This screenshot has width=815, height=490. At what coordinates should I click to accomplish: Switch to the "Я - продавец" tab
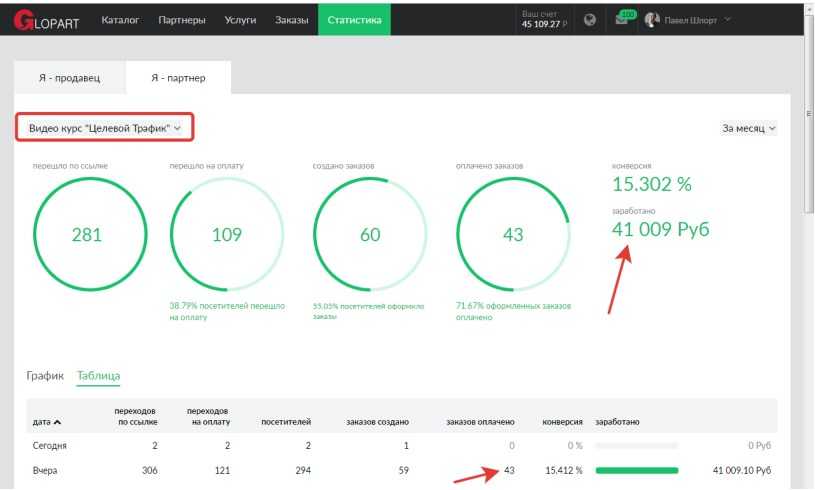click(x=69, y=79)
